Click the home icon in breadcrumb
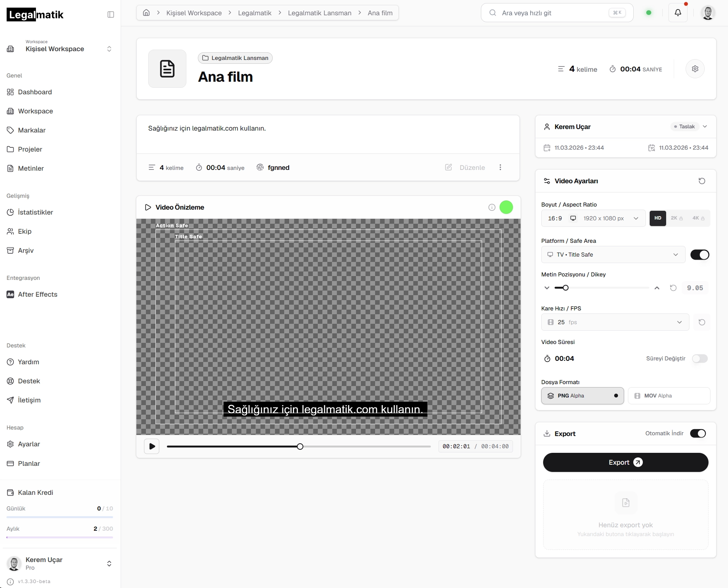 point(146,13)
